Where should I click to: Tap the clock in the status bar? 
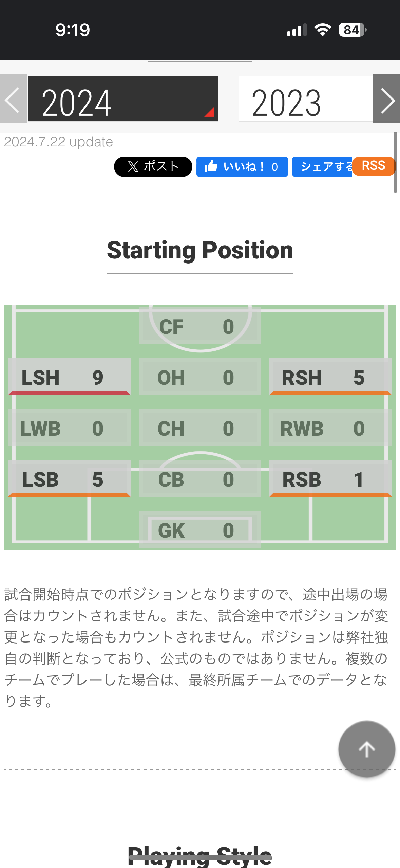coord(73,30)
